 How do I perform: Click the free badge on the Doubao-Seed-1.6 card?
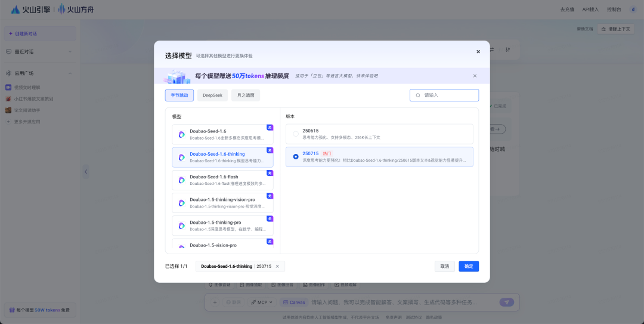[x=270, y=128]
